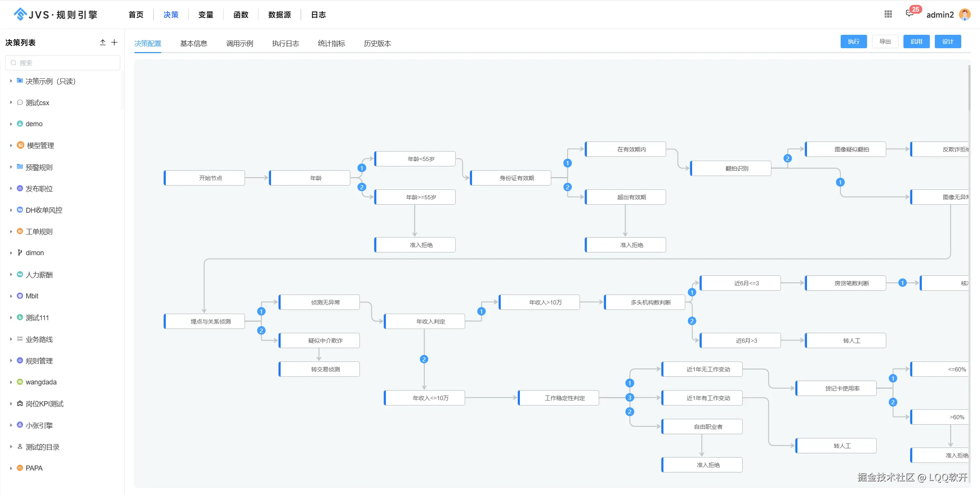Switch to the 历史版本 tab
Screen dimensions: 980x495
377,44
